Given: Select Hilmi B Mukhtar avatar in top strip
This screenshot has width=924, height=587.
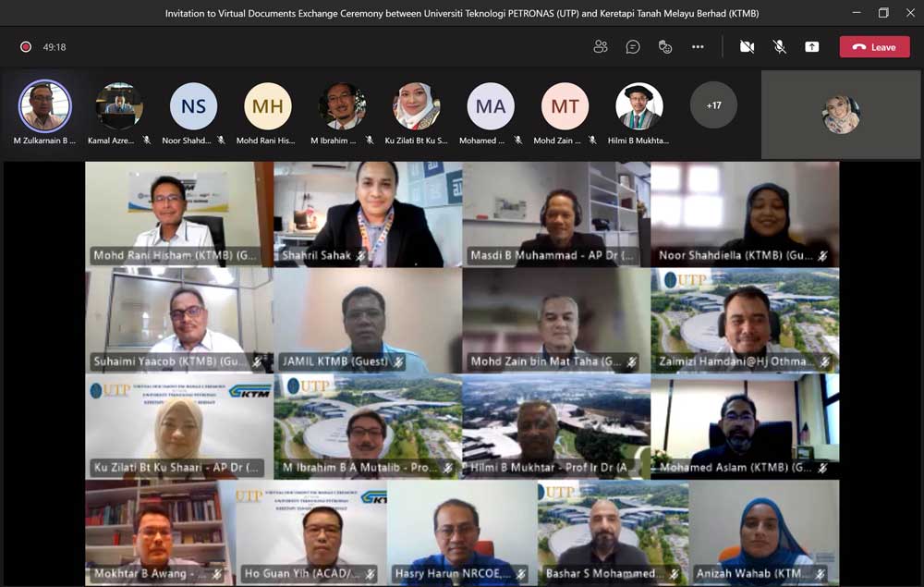Looking at the screenshot, I should pyautogui.click(x=639, y=106).
